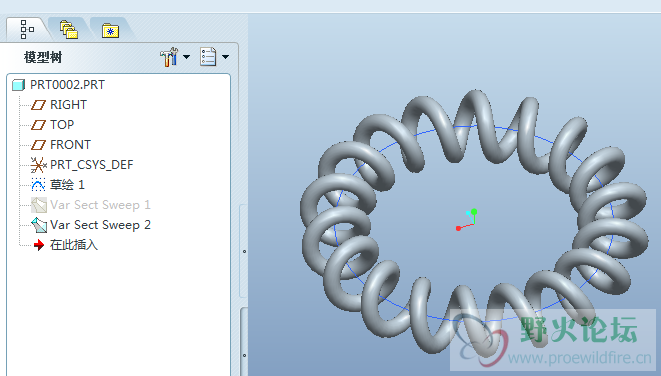Image resolution: width=661 pixels, height=376 pixels.
Task: Click the 模型树 panel title
Action: (43, 57)
